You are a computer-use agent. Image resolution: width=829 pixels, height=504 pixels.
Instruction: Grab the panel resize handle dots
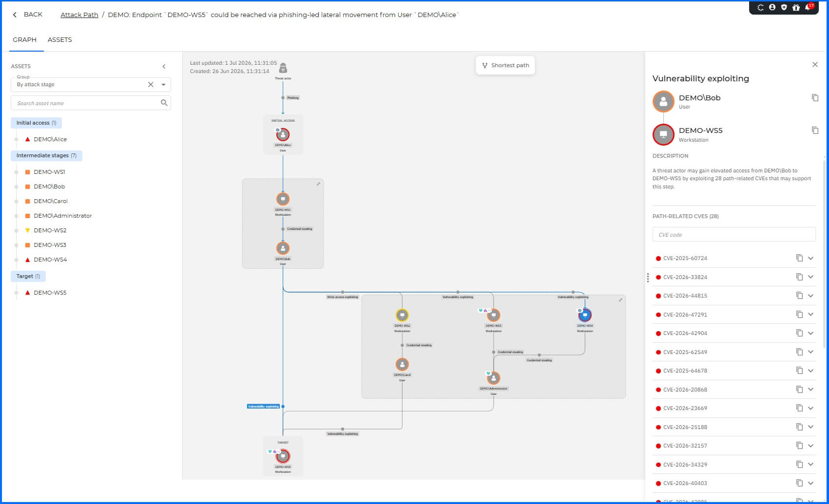(x=648, y=278)
